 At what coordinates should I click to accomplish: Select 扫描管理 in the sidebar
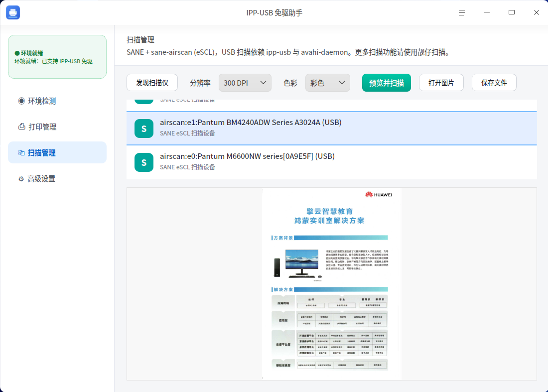click(x=57, y=153)
